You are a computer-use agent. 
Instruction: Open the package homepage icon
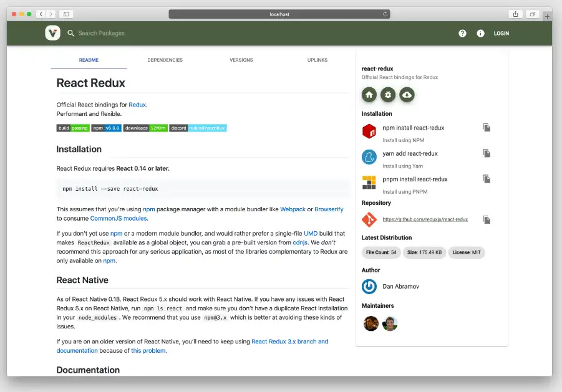[x=369, y=95]
